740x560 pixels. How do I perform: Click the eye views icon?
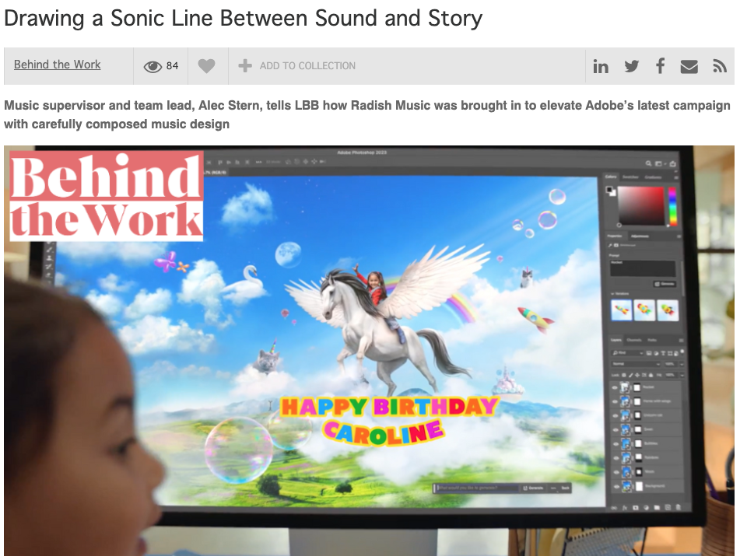pos(153,67)
